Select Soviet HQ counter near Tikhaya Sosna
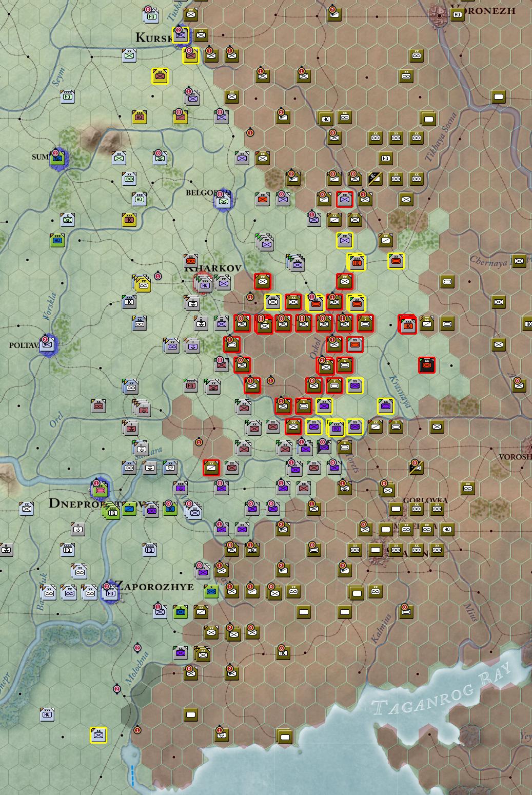This screenshot has width=532, height=795. point(386,158)
